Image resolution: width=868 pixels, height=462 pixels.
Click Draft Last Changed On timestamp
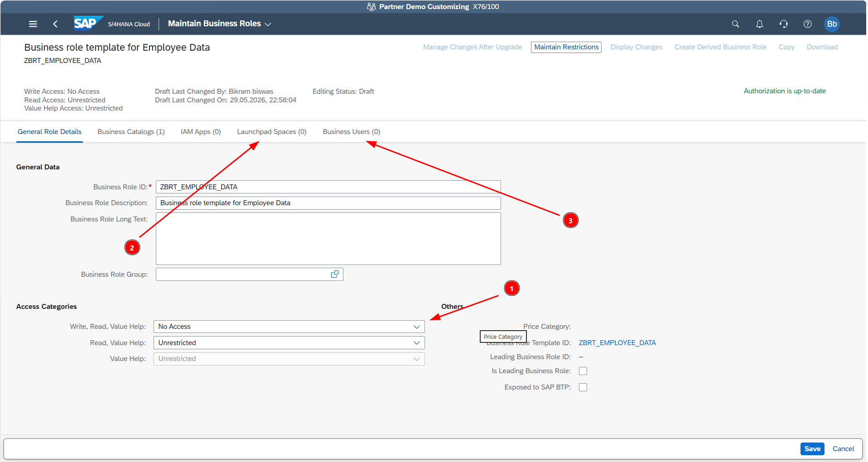click(x=226, y=100)
